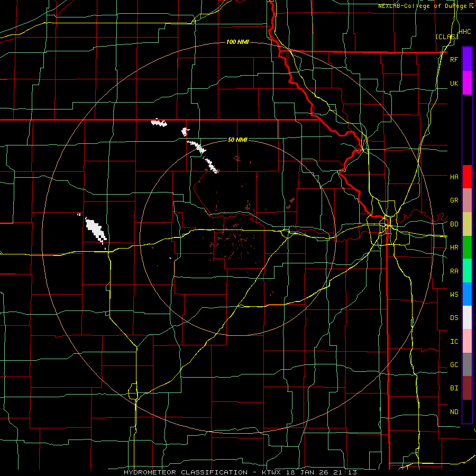Click the BD legend label
The width and height of the screenshot is (476, 476).
click(x=454, y=224)
